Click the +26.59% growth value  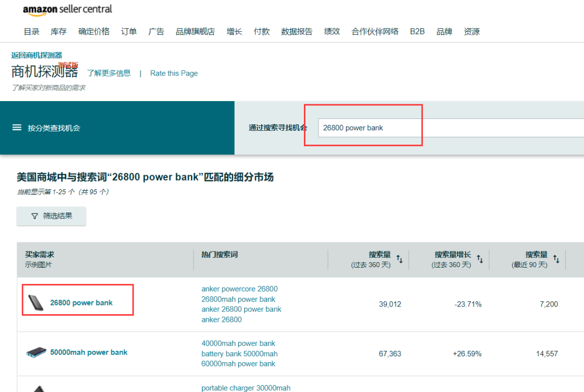(x=467, y=354)
